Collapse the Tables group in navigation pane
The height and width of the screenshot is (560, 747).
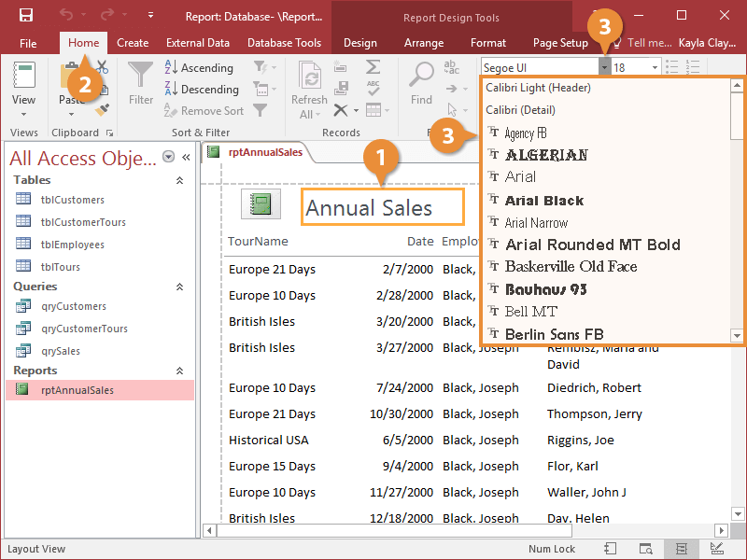tap(180, 180)
